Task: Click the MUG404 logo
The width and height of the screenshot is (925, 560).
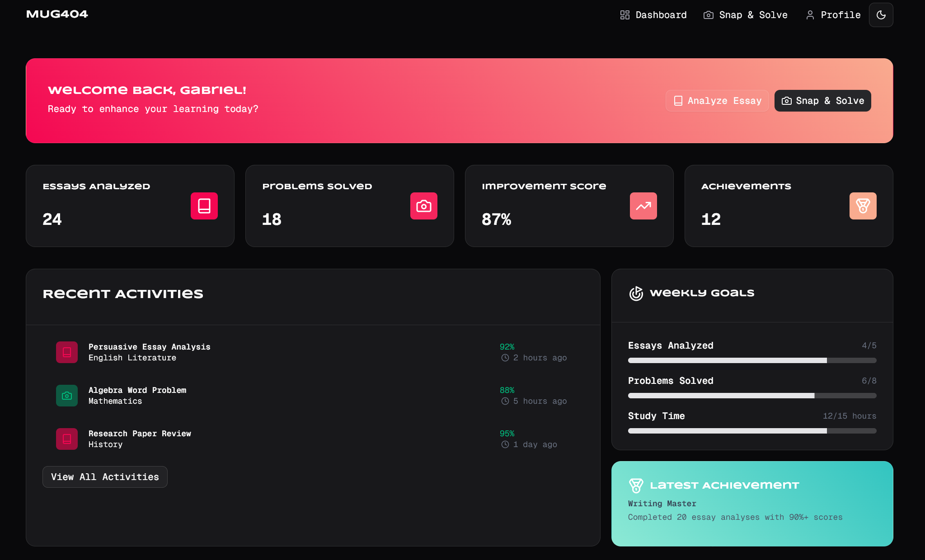Action: point(57,14)
